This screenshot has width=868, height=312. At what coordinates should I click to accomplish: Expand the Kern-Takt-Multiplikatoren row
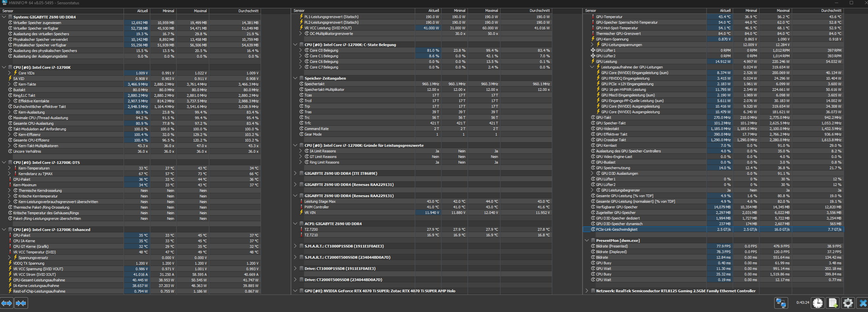click(x=10, y=146)
